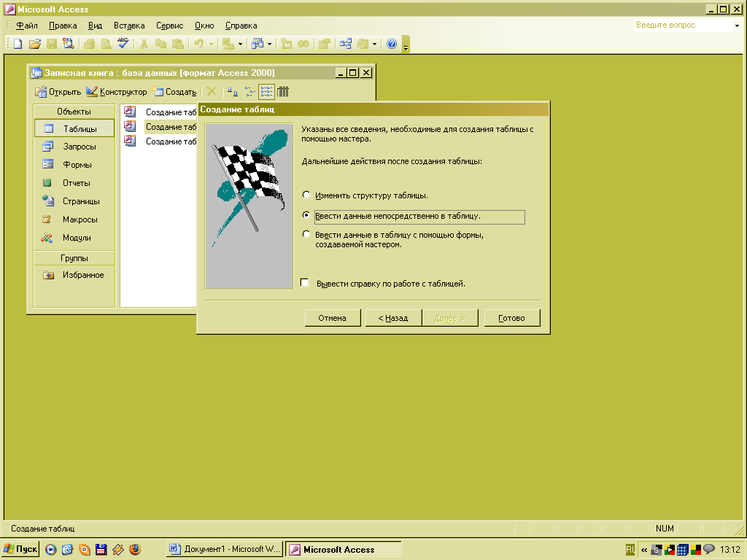
Task: Click media player icon in quick launch
Action: (x=50, y=549)
